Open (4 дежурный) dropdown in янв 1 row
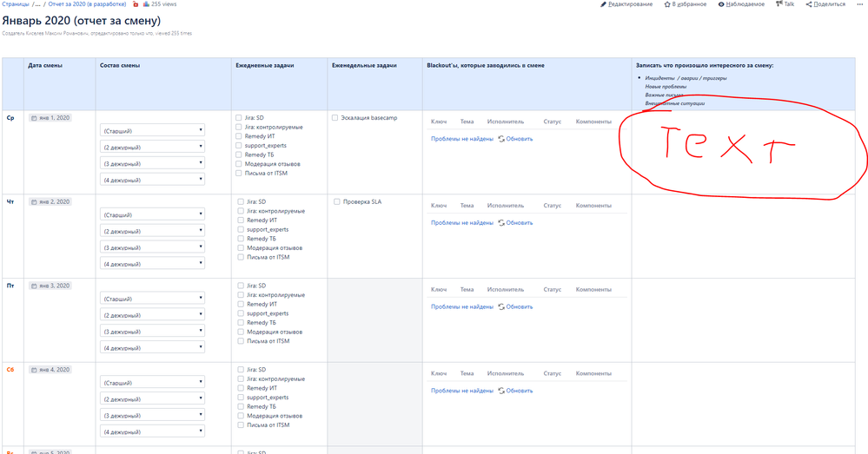868x454 pixels. coord(152,180)
